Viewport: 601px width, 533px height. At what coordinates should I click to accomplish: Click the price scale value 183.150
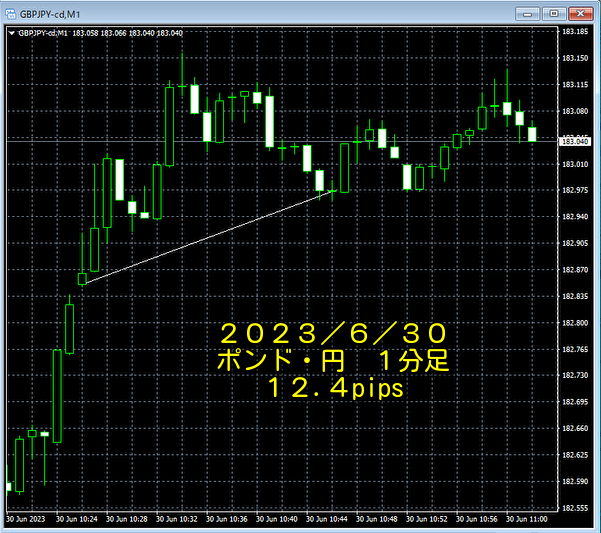click(575, 58)
